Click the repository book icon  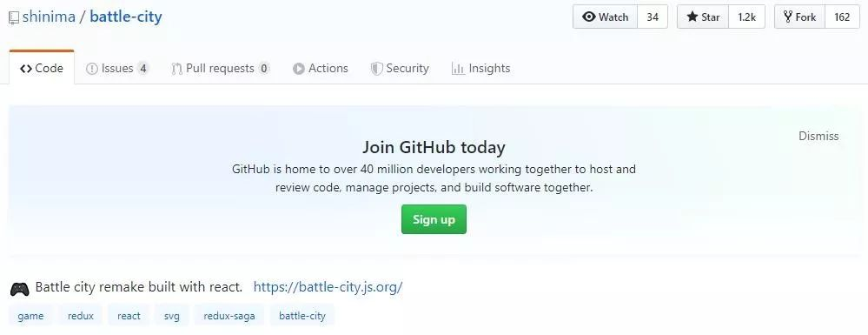click(14, 17)
